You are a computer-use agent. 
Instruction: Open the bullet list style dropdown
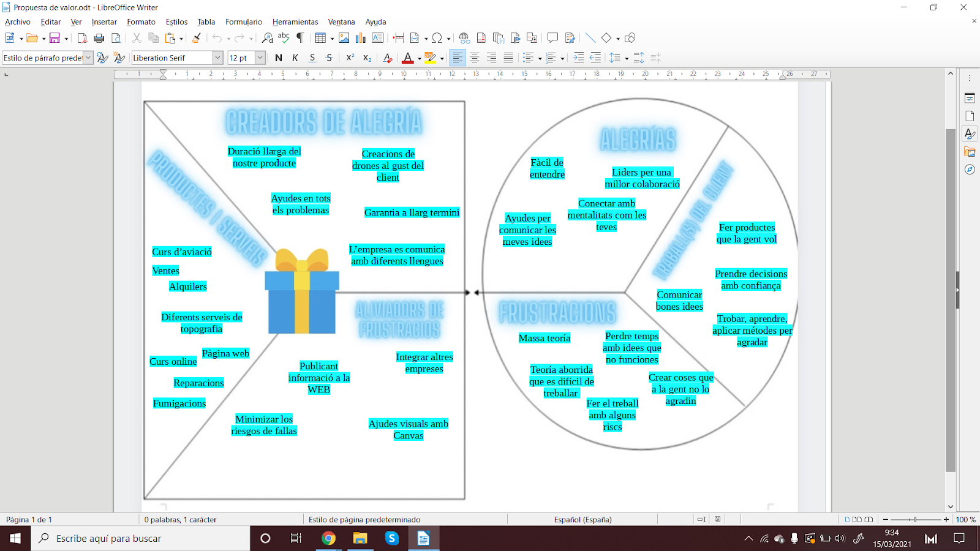click(540, 58)
